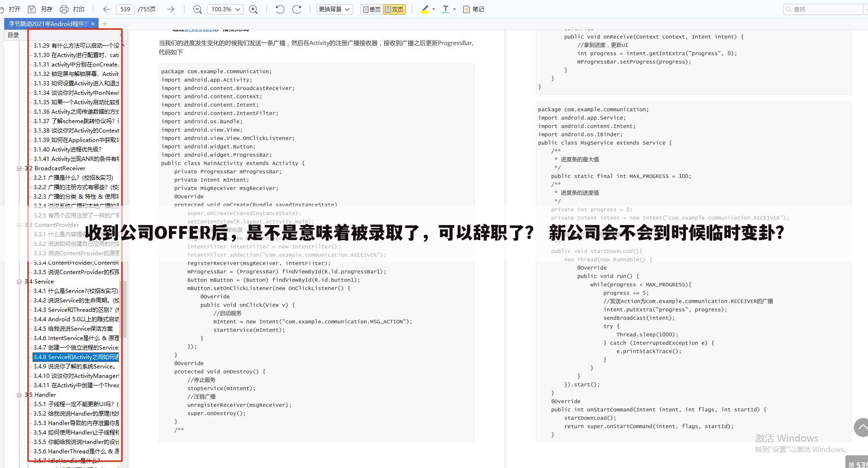
Task: Click the 打印 printer icon
Action: (x=64, y=9)
